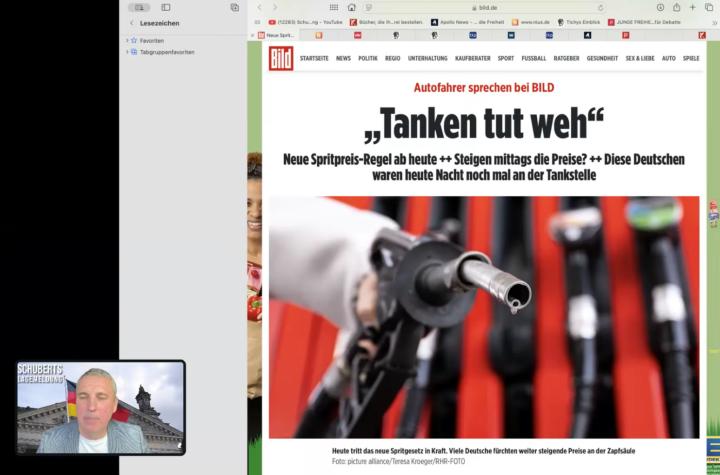Click the bild.de address bar
The image size is (720, 475).
tap(487, 7)
